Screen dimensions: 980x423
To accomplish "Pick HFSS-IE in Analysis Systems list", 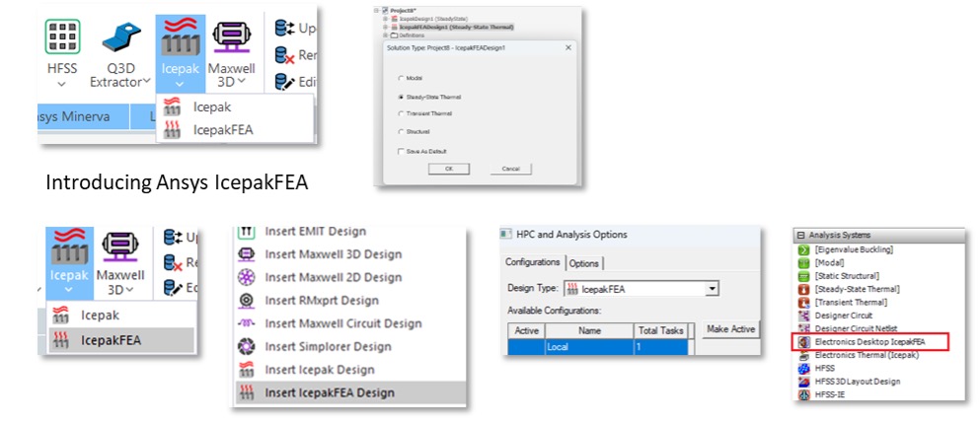I will (x=830, y=394).
